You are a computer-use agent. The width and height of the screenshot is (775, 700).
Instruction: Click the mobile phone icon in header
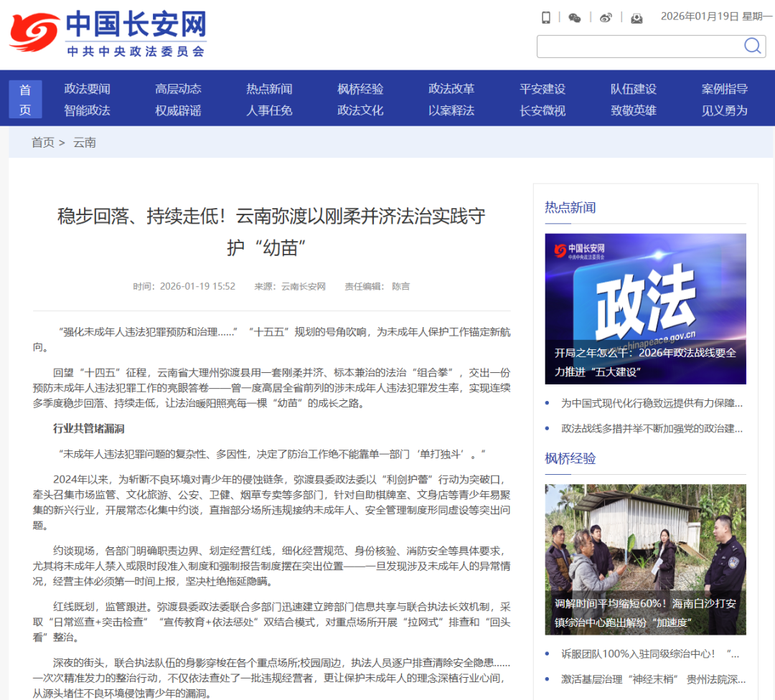546,17
